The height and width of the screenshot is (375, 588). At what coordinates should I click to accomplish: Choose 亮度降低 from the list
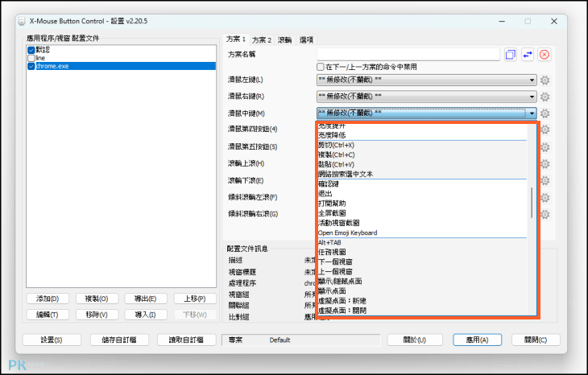click(x=422, y=135)
